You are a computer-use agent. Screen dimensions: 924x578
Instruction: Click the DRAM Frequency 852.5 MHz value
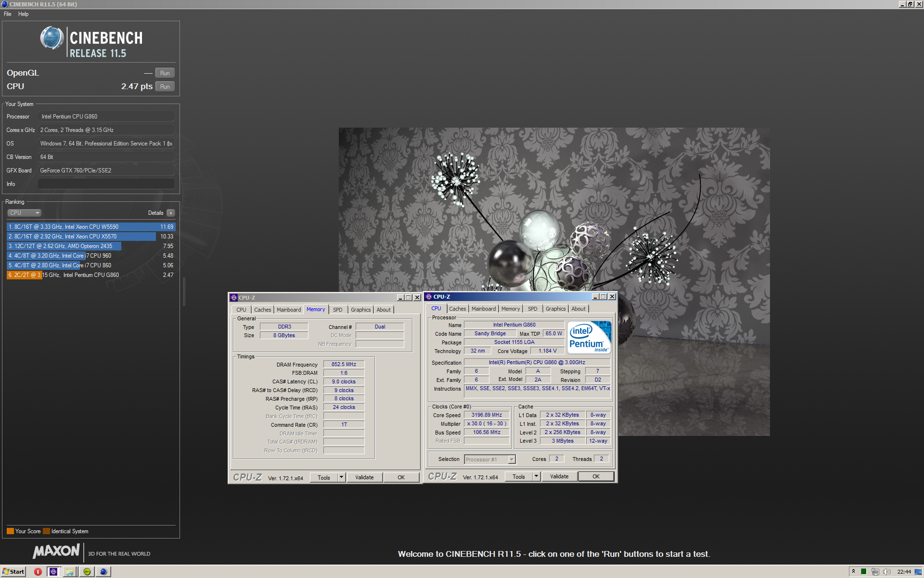(344, 365)
